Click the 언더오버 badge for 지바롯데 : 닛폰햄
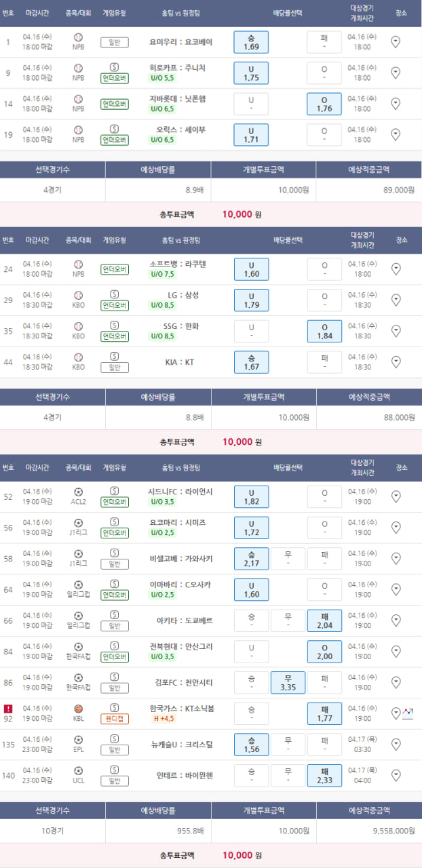422x868 pixels. 114,104
